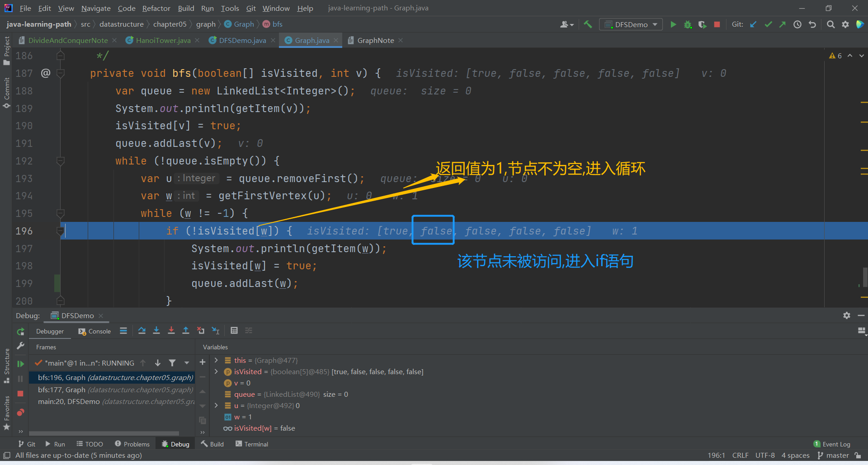This screenshot has height=465, width=868.
Task: Rollback changes with the undo arrow icon
Action: point(812,24)
